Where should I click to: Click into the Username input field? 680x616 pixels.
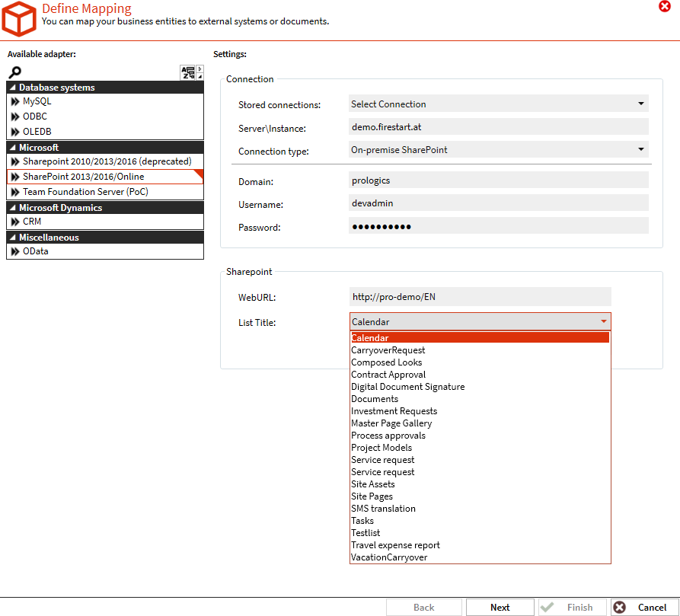click(498, 203)
